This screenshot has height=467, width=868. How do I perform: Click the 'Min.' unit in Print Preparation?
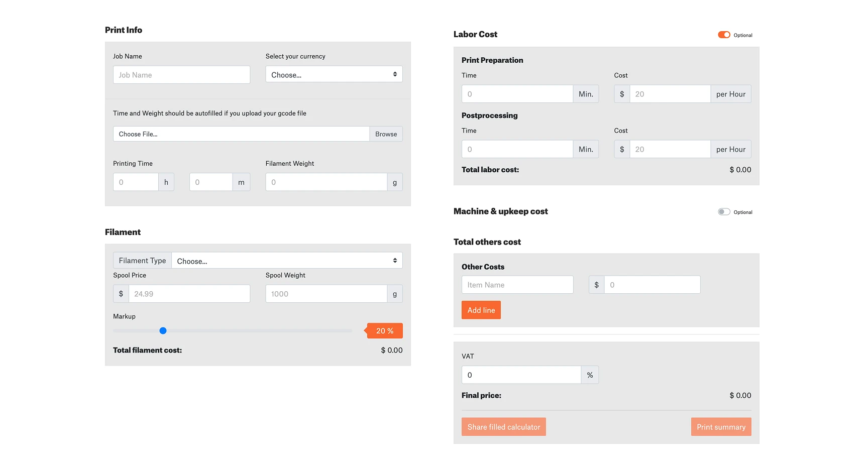point(586,94)
